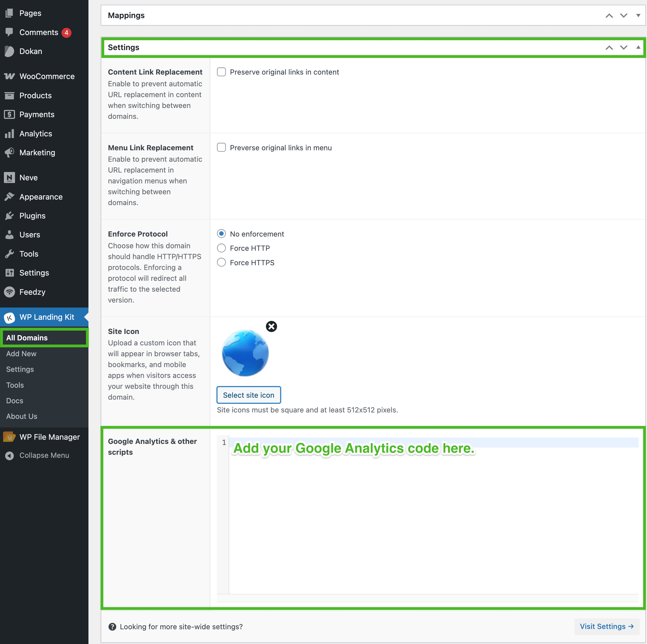Enable Preserve original links in content
The height and width of the screenshot is (644, 647).
[x=221, y=72]
